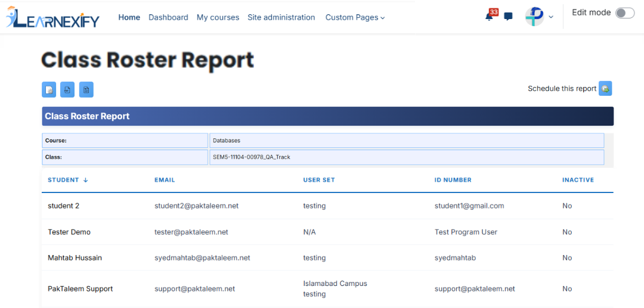This screenshot has height=308, width=644.
Task: Sort by EMAIL column header
Action: click(165, 180)
